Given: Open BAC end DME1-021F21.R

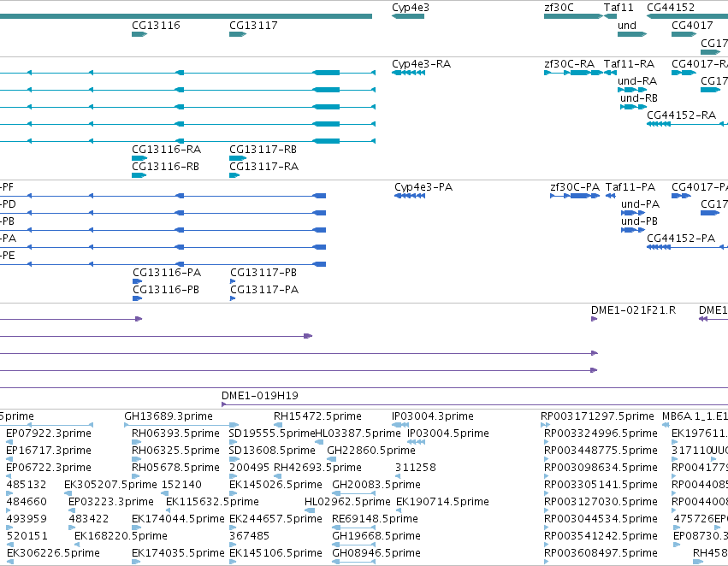Looking at the screenshot, I should click(x=633, y=310).
